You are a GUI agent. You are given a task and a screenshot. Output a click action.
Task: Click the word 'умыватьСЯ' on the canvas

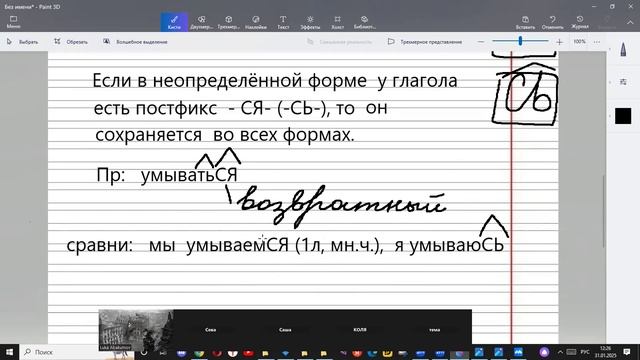189,175
